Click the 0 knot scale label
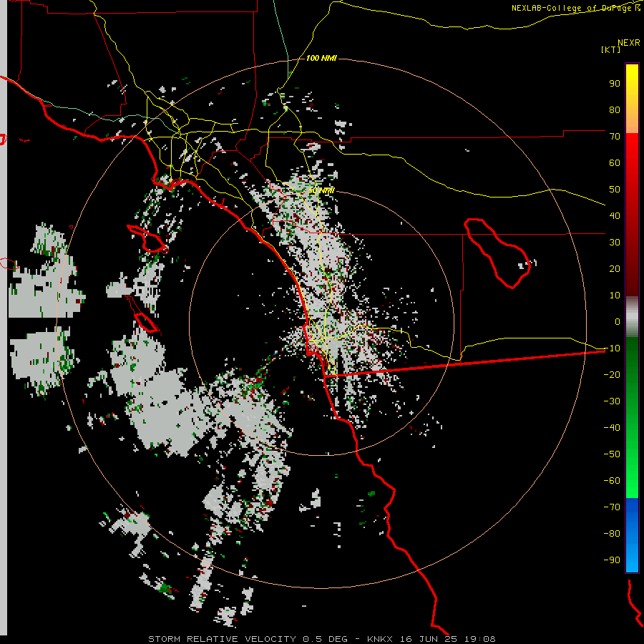The height and width of the screenshot is (644, 644). click(x=618, y=321)
